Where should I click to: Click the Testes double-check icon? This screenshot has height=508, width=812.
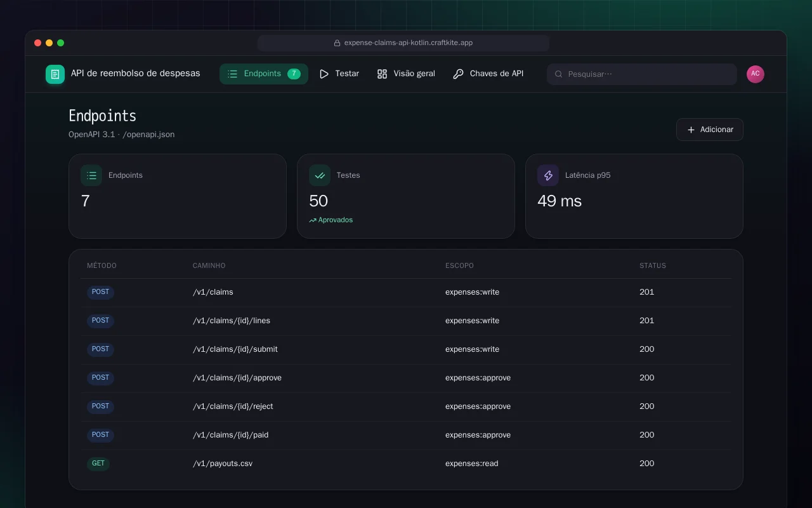tap(320, 175)
